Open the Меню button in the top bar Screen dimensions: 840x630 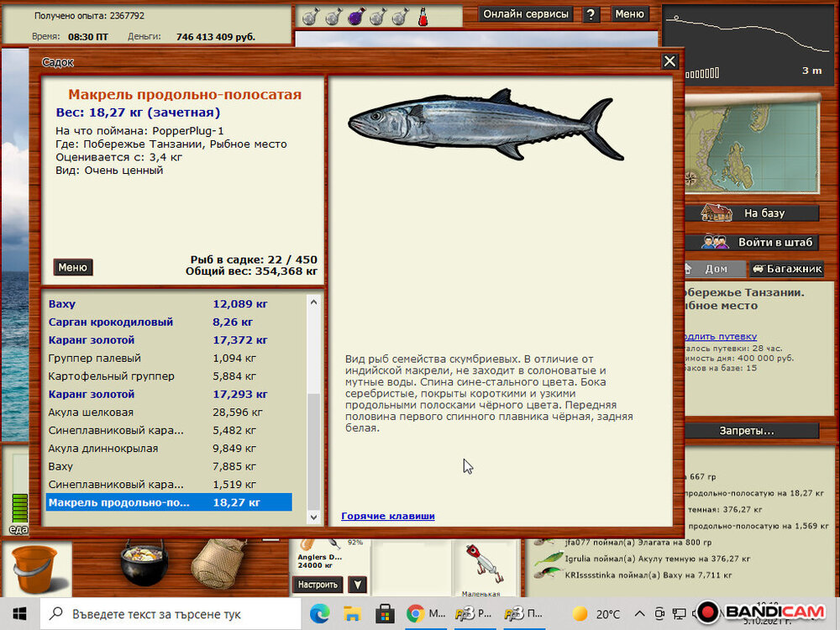629,14
